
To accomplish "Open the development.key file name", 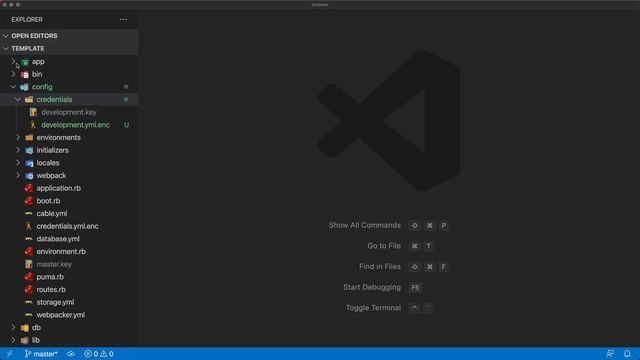I will (x=69, y=112).
